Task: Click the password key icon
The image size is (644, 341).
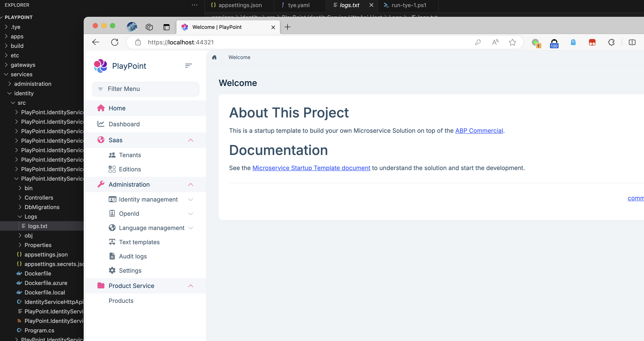Action: point(478,42)
